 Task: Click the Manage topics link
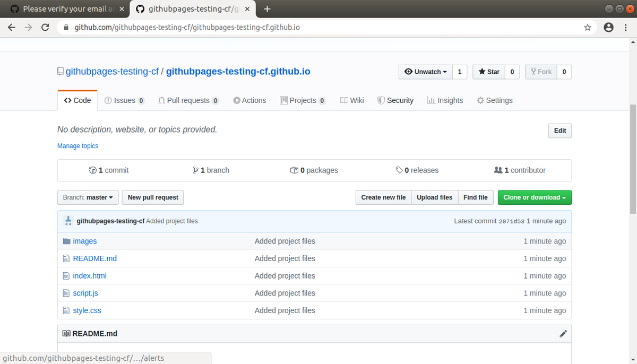[78, 145]
